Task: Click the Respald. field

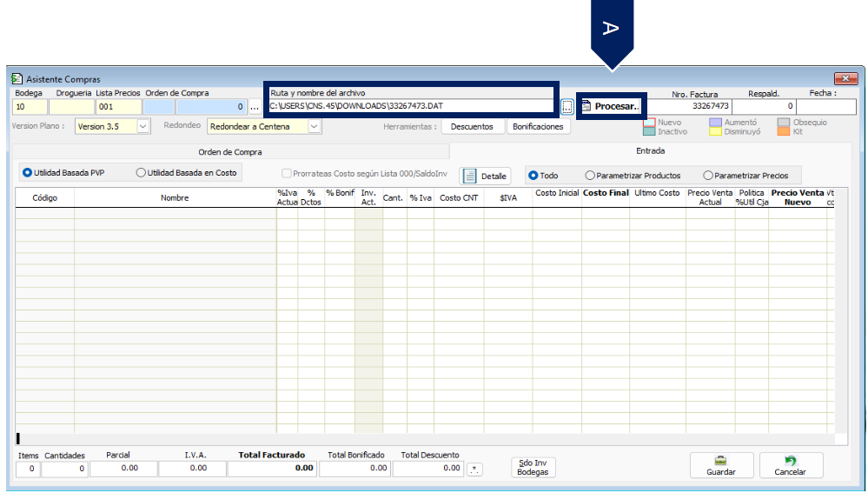Action: click(x=764, y=106)
